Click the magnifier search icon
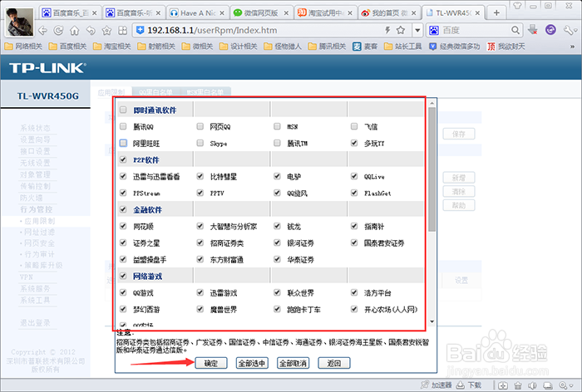The width and height of the screenshot is (582, 392). pos(515,30)
